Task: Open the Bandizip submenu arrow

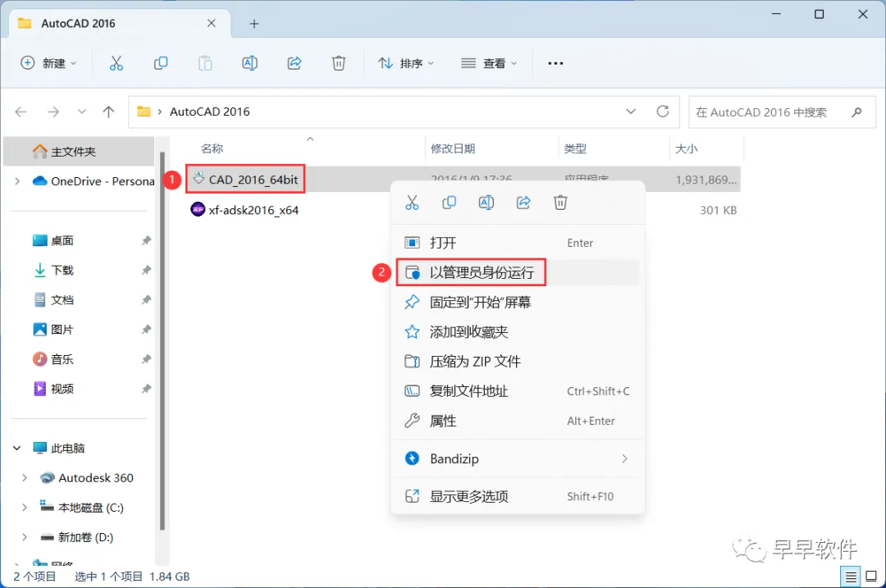Action: click(x=624, y=458)
